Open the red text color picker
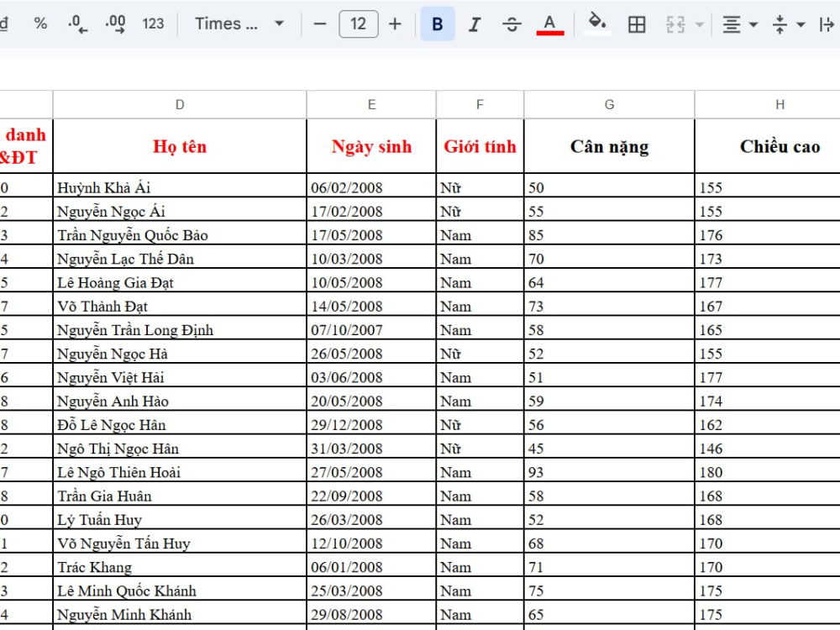Image resolution: width=840 pixels, height=630 pixels. pos(549,24)
